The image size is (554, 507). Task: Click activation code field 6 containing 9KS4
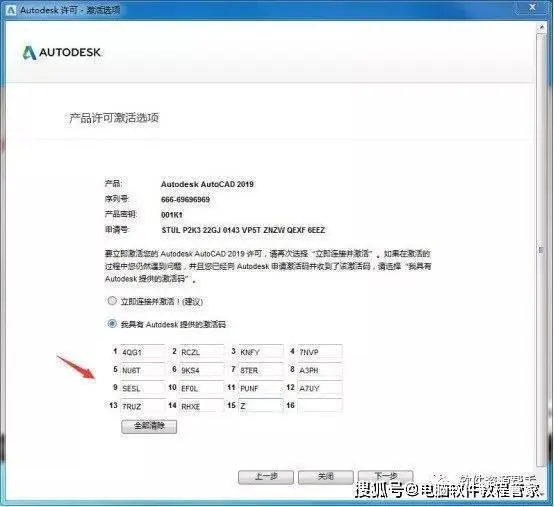pos(202,370)
